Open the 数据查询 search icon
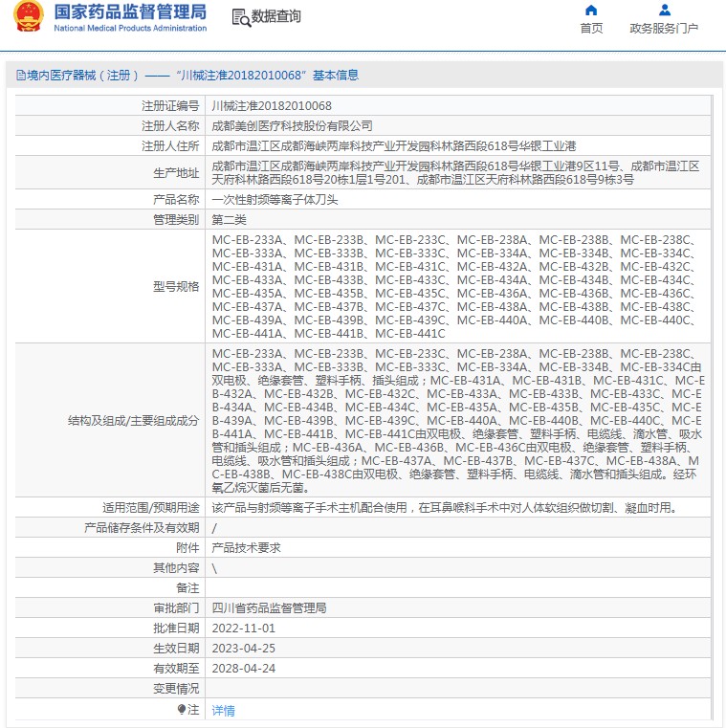 click(241, 17)
